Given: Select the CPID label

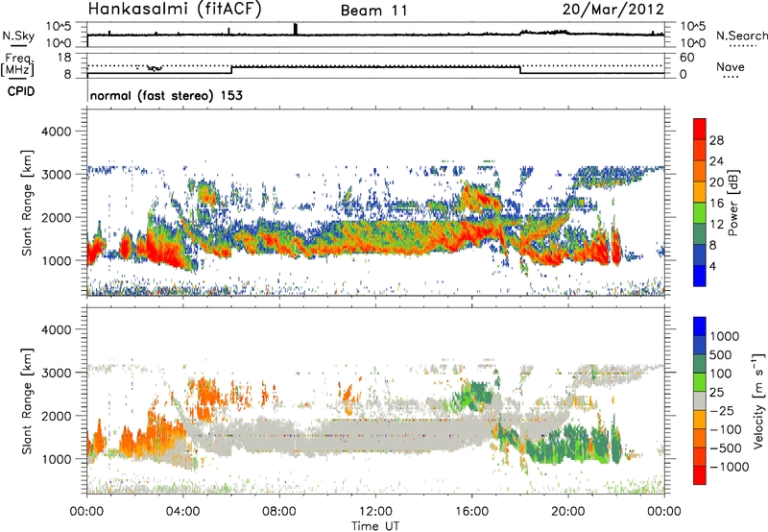Looking at the screenshot, I should [21, 91].
